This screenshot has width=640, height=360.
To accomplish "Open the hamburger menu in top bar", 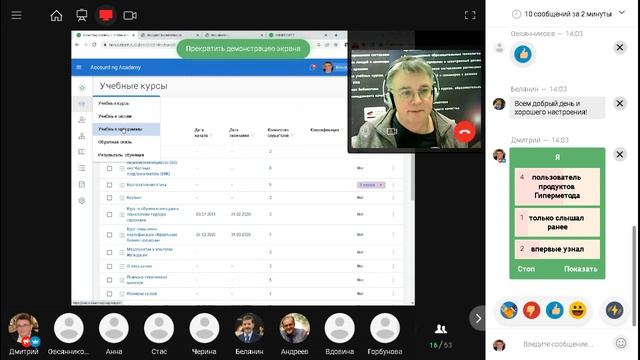I will click(x=16, y=16).
